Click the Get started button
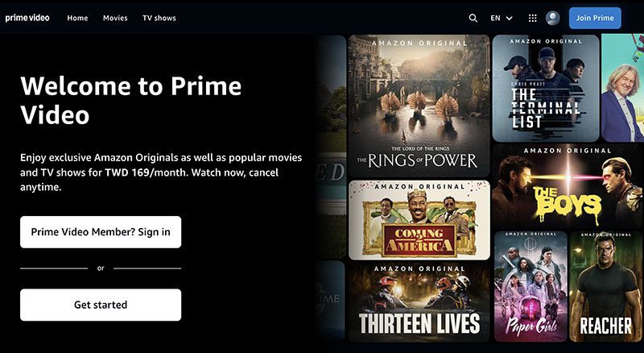 click(101, 305)
